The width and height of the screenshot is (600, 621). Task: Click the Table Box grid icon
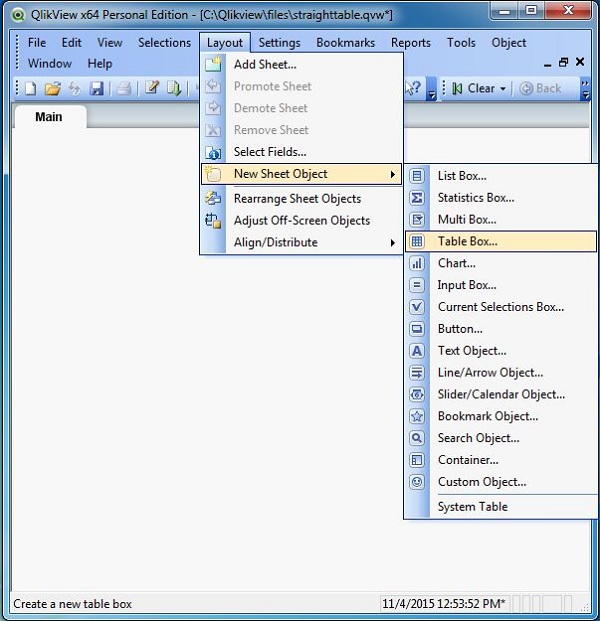click(x=417, y=241)
